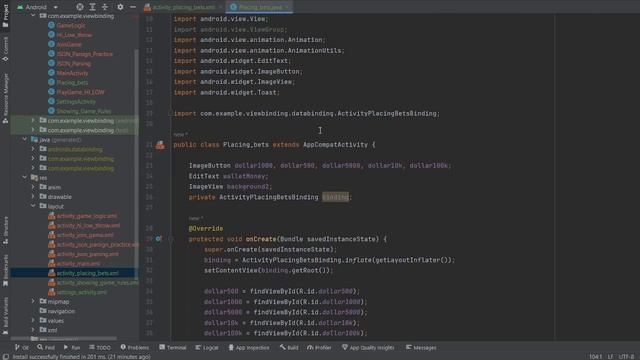Click the tool window quick-access icon in status bar
Image resolution: width=640 pixels, height=360 pixels.
click(x=5, y=356)
